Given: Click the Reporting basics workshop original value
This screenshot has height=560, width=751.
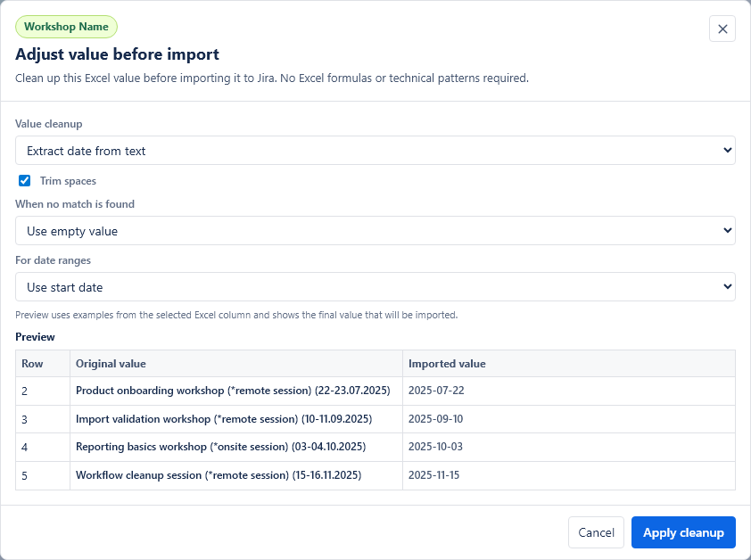Looking at the screenshot, I should (221, 447).
